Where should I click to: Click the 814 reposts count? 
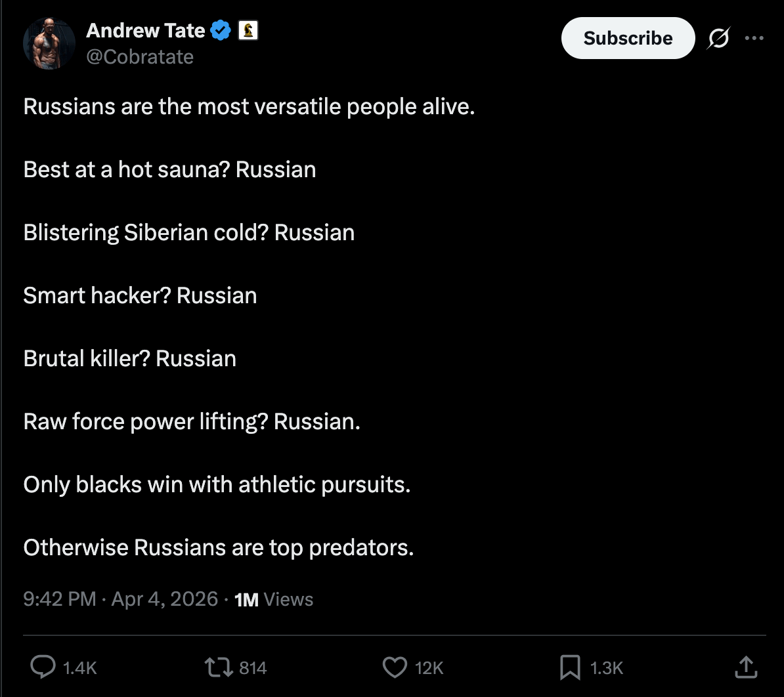click(x=253, y=668)
